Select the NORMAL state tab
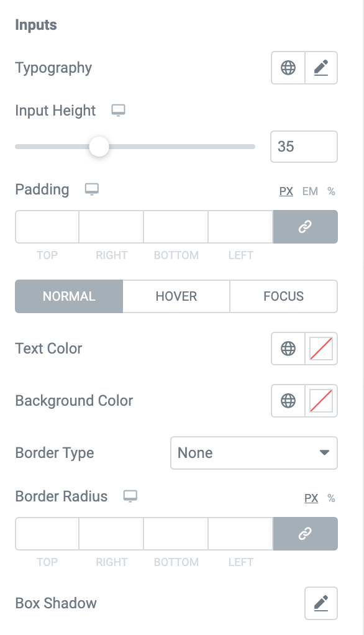 [68, 296]
